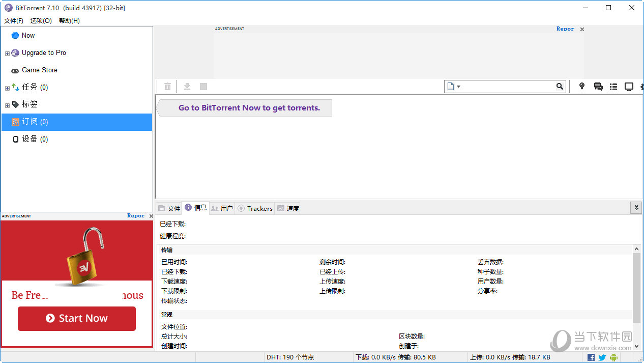Click the chat bubbles icon in toolbar
This screenshot has width=644, height=363.
[598, 87]
